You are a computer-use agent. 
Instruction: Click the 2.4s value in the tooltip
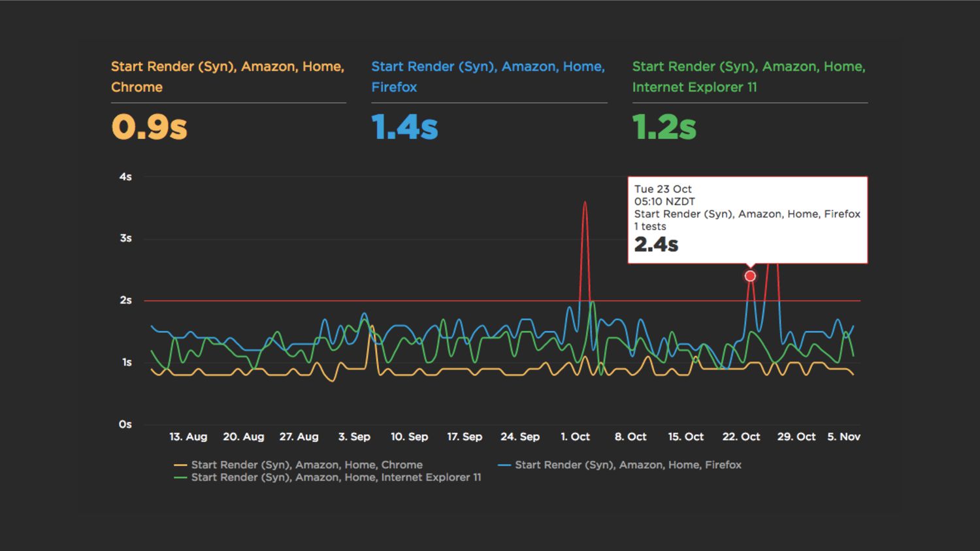point(656,245)
